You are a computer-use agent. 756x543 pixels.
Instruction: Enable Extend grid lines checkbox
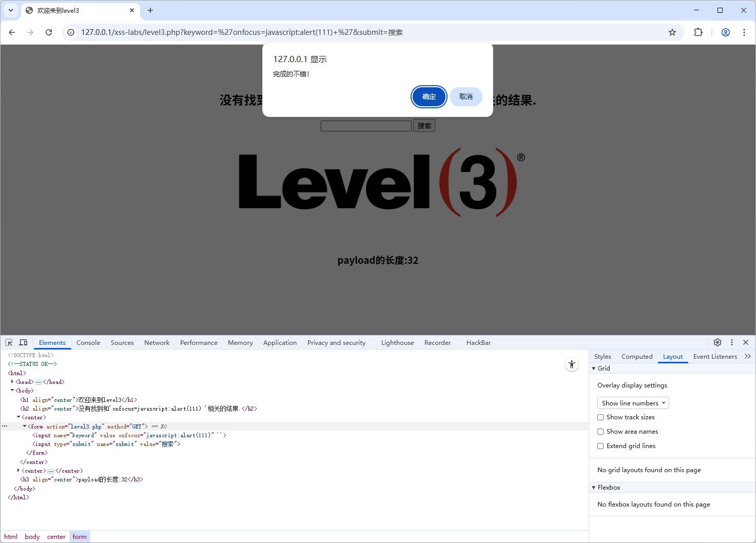click(x=600, y=446)
